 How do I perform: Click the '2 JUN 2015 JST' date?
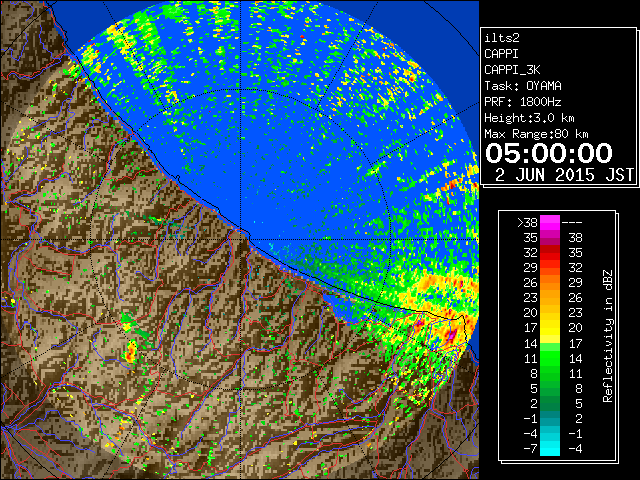tap(564, 175)
